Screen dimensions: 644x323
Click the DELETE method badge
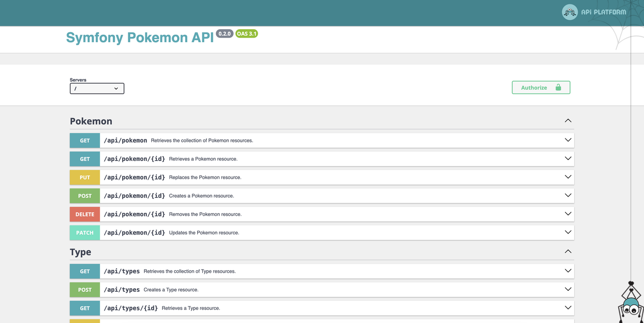point(85,214)
